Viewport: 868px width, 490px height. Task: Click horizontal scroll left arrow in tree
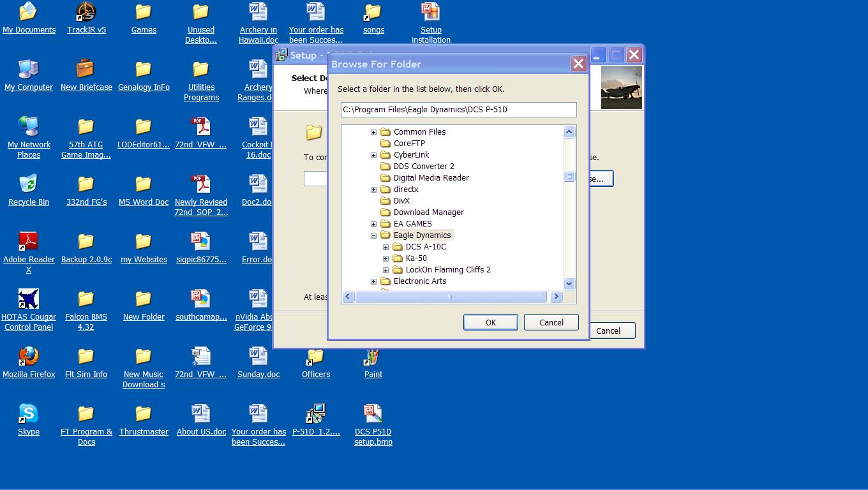348,297
